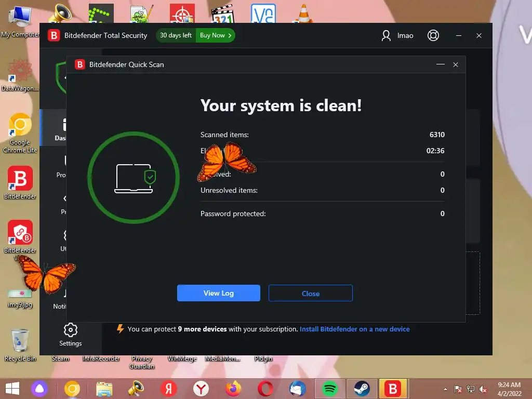Select the elapsed time 02:36 value
Image resolution: width=532 pixels, height=399 pixels.
pyautogui.click(x=435, y=151)
